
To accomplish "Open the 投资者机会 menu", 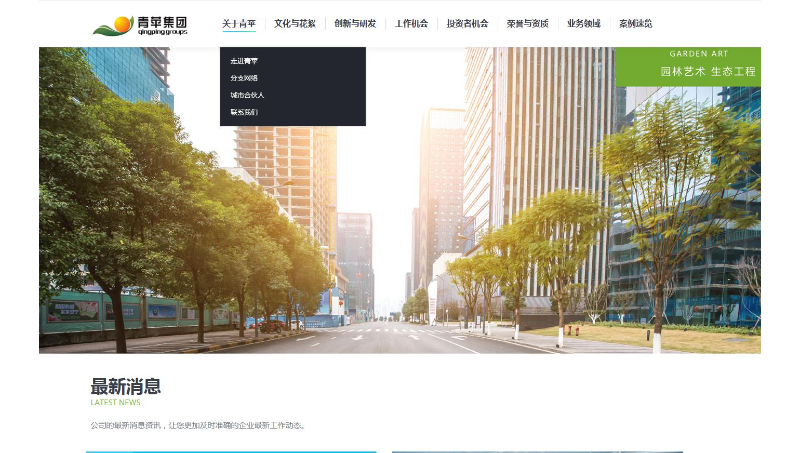I will pyautogui.click(x=467, y=23).
